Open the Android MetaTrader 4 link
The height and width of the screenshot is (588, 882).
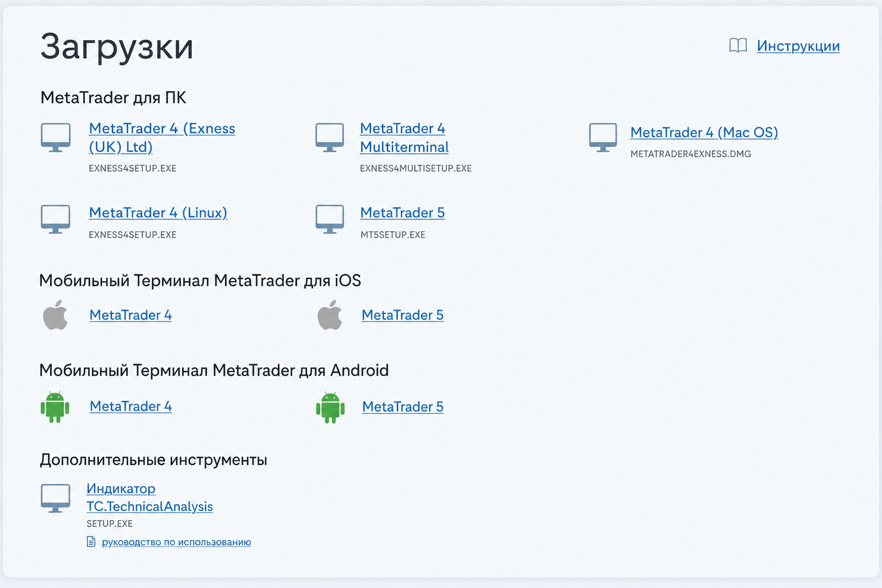tap(131, 407)
